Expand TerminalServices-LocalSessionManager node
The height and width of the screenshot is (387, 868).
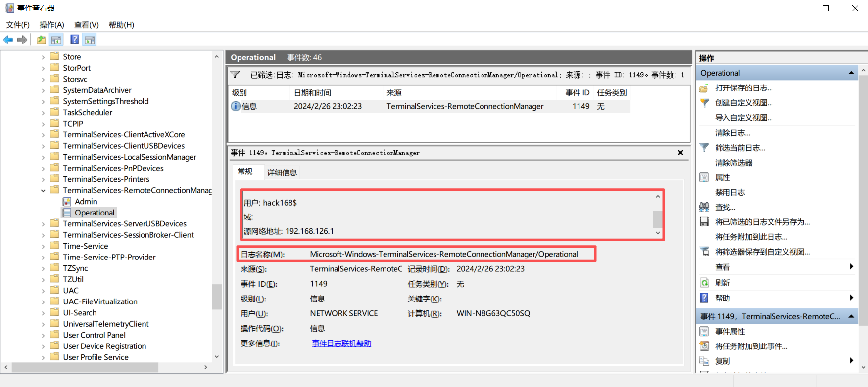click(43, 157)
